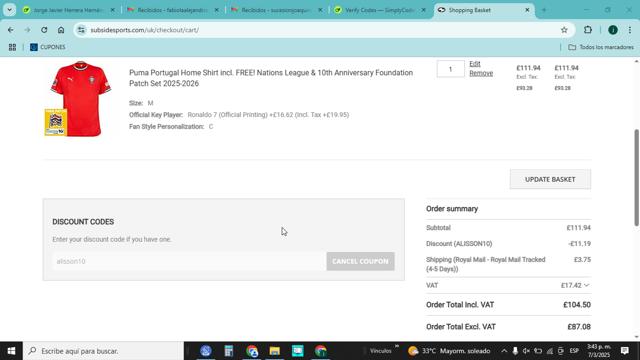The width and height of the screenshot is (640, 360).
Task: Reload the shopping basket page
Action: [x=44, y=30]
